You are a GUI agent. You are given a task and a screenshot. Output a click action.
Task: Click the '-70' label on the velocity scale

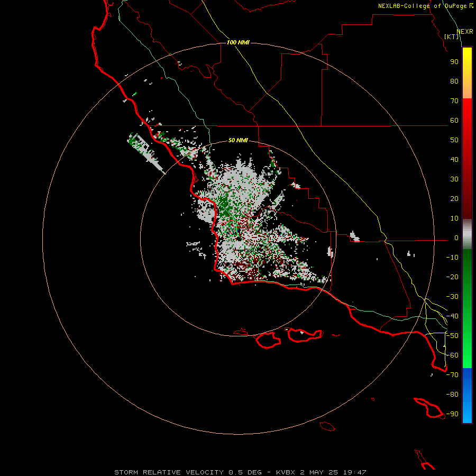pos(452,375)
